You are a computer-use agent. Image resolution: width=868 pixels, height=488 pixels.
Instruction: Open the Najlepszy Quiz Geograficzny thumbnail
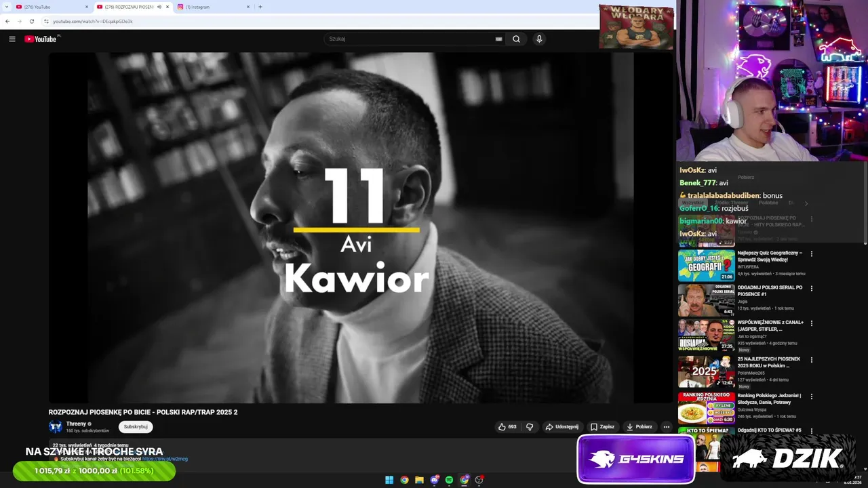[x=707, y=266]
